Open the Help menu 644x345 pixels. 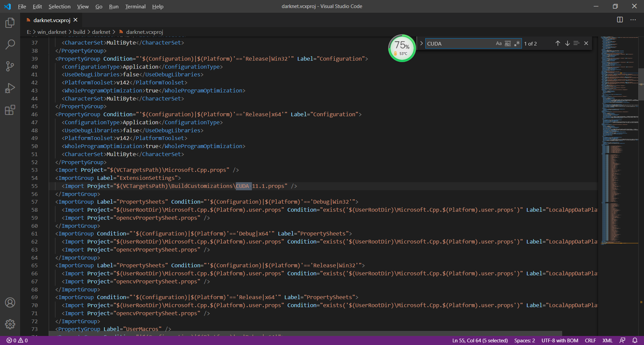pyautogui.click(x=158, y=6)
